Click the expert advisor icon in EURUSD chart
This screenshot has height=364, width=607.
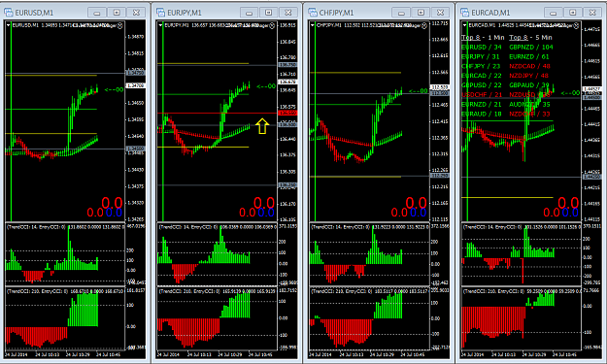(x=120, y=25)
